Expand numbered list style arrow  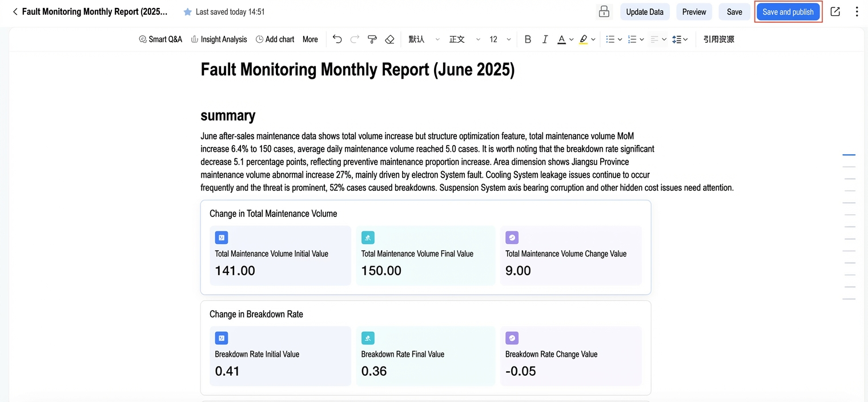click(642, 39)
